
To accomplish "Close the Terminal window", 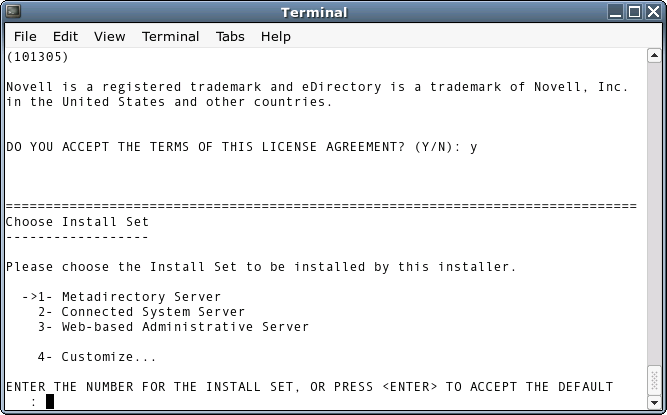I will [653, 12].
